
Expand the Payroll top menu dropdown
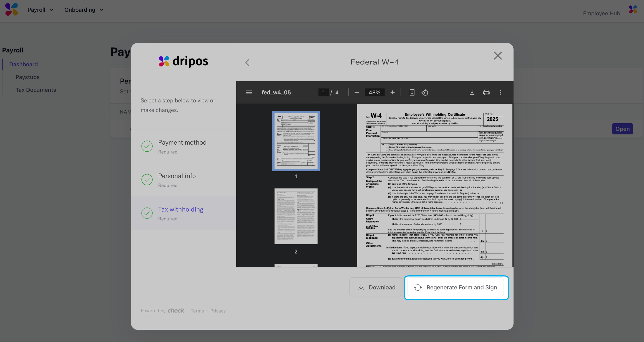click(40, 10)
